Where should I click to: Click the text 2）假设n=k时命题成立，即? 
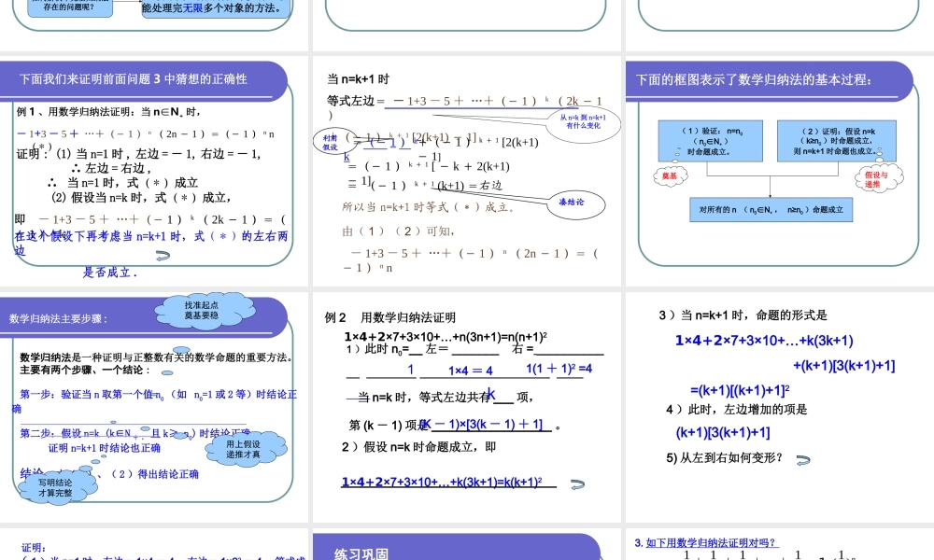tap(418, 446)
